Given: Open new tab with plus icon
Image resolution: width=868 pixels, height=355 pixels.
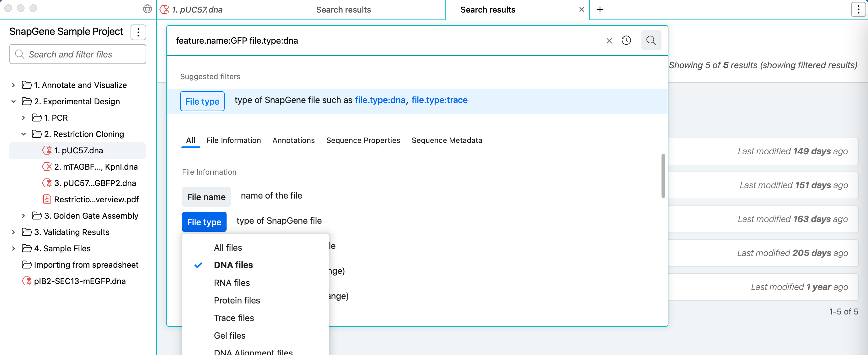Looking at the screenshot, I should click(600, 9).
